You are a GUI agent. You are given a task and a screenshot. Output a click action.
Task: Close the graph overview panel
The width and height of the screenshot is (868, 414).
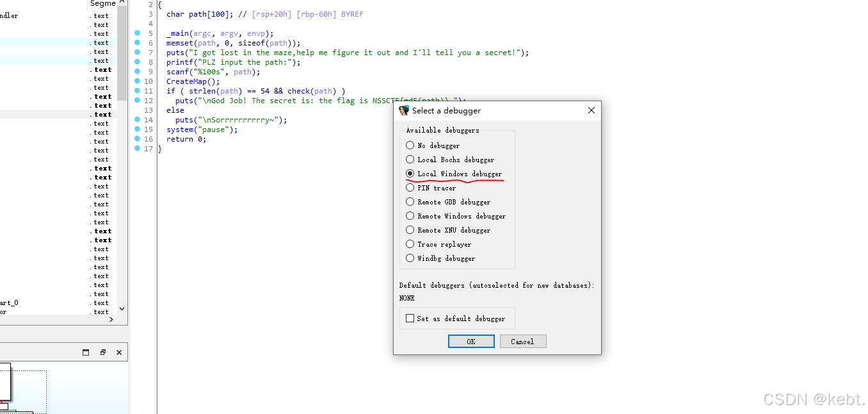[x=118, y=352]
